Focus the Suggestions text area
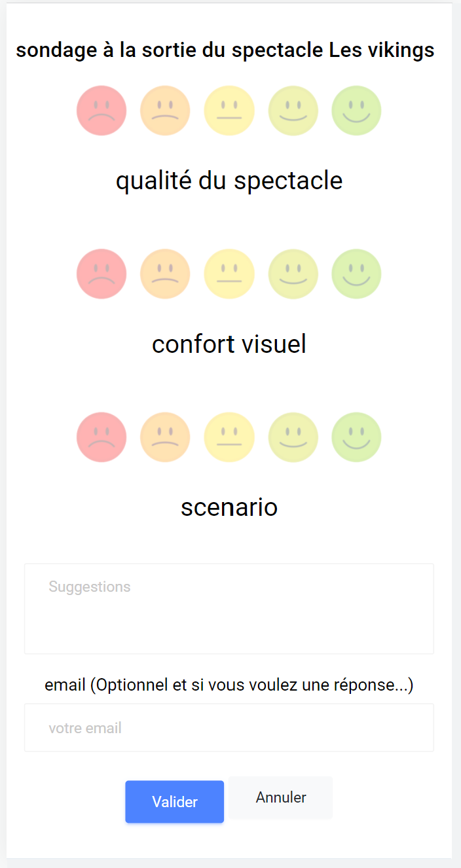 tap(229, 609)
